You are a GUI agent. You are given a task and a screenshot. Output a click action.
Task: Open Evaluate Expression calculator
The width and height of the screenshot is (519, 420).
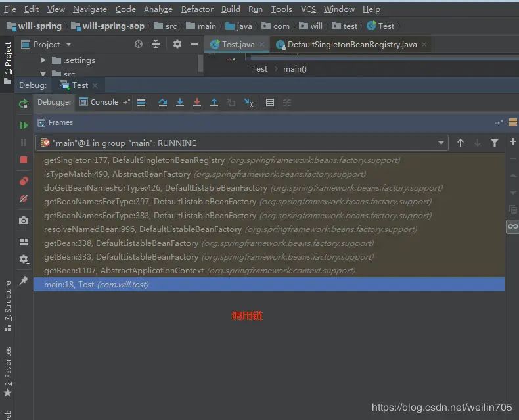tap(270, 103)
